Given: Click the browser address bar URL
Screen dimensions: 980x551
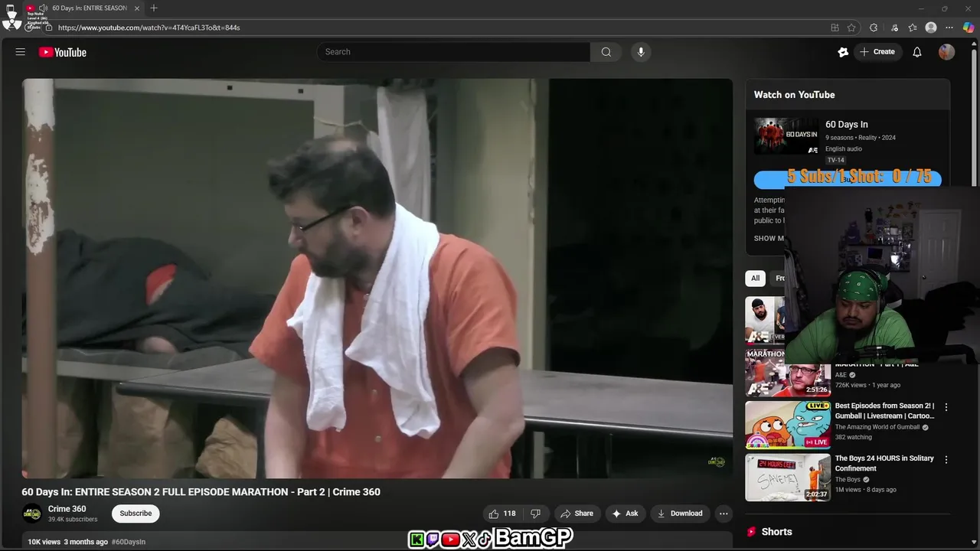Looking at the screenshot, I should pyautogui.click(x=149, y=28).
